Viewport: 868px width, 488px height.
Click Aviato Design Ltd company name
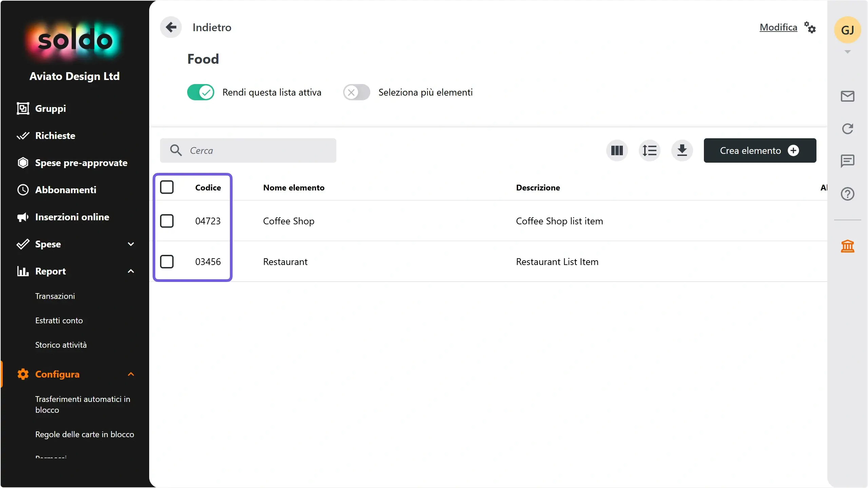[75, 76]
